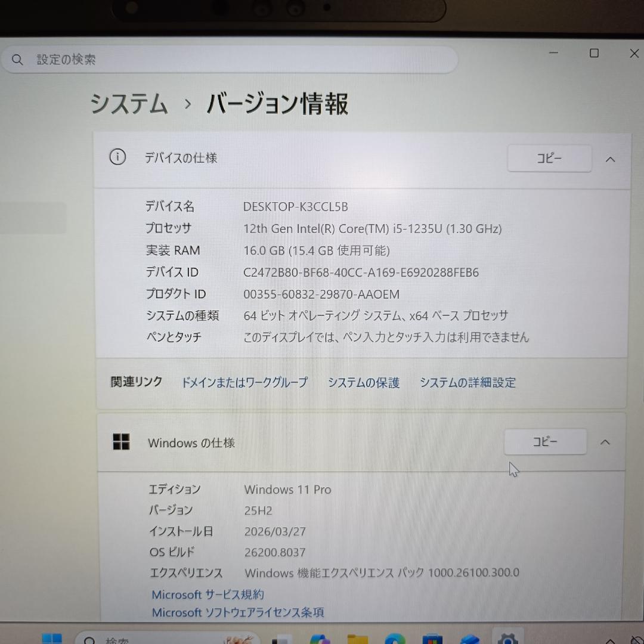644x644 pixels.
Task: Copy the デバイスの仕様 details
Action: tap(549, 158)
